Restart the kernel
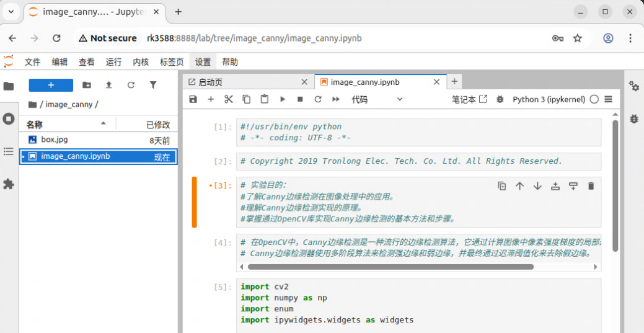Screen dimensions: 644x333 point(318,99)
